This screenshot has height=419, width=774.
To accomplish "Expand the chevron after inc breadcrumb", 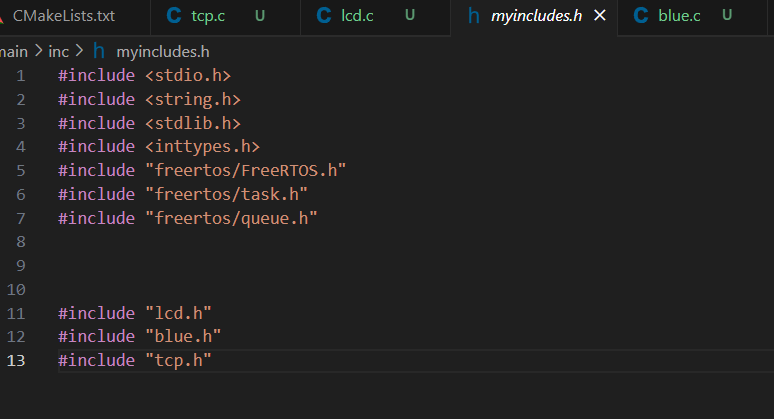I will [79, 51].
